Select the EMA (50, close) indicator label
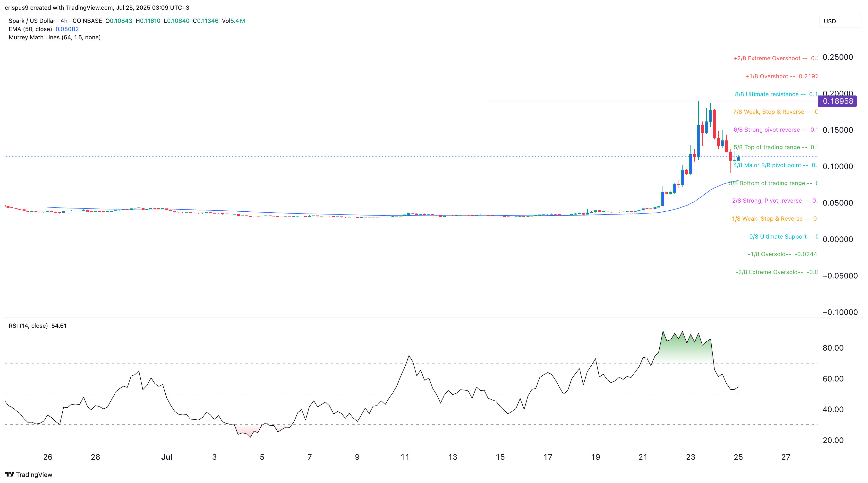 30,29
